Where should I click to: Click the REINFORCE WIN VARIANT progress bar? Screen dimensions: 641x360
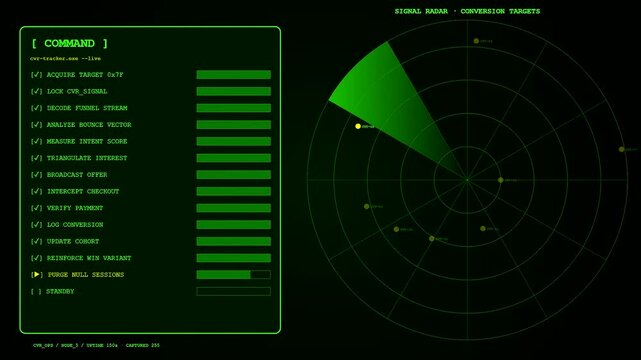pos(233,258)
